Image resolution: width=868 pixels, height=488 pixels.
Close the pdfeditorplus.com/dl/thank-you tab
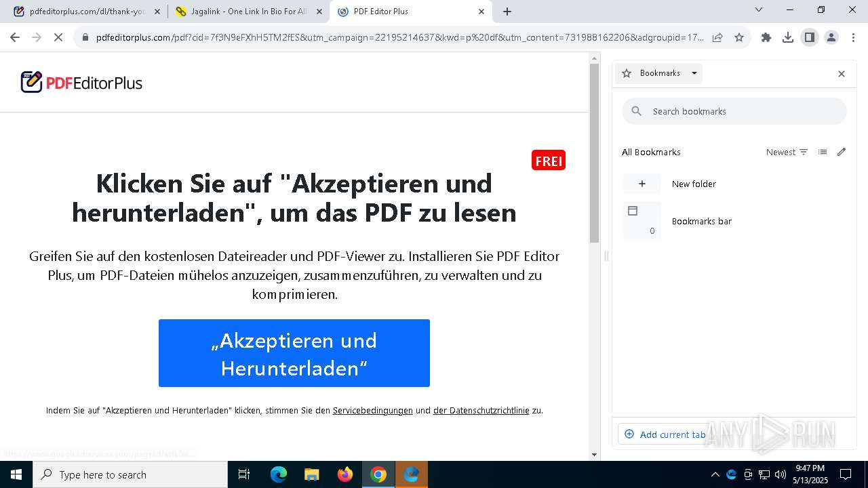157,12
